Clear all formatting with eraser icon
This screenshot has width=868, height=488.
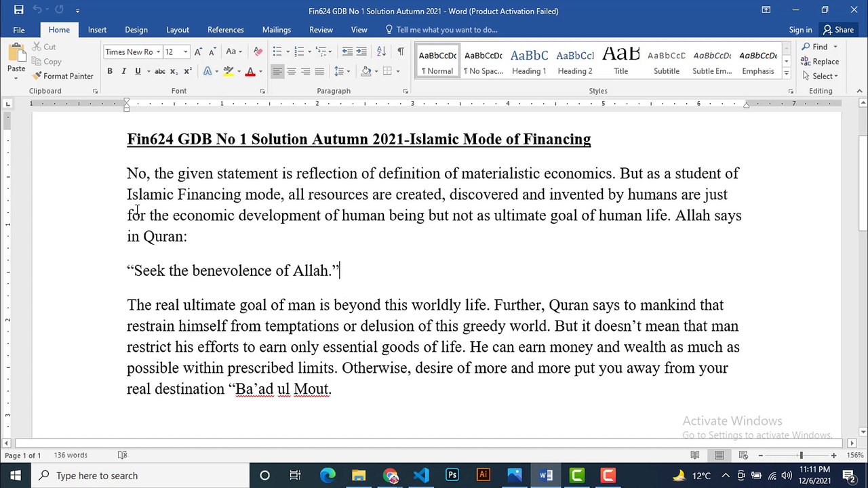pos(258,52)
